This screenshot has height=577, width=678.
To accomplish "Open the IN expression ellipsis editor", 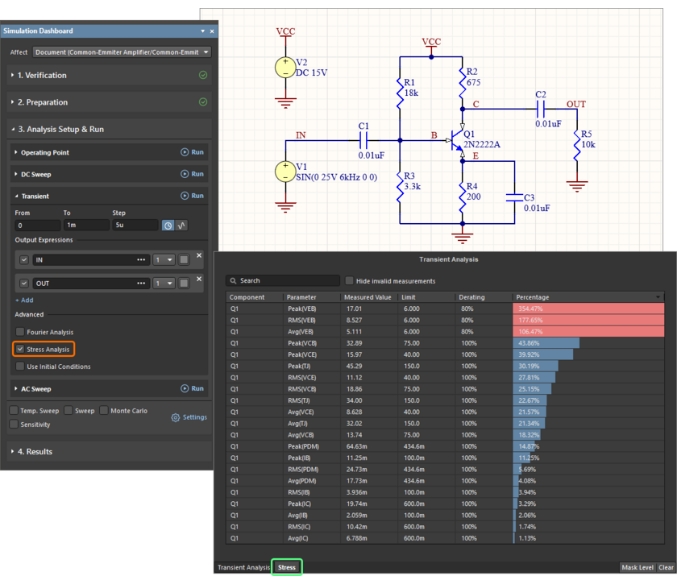I will 141,260.
